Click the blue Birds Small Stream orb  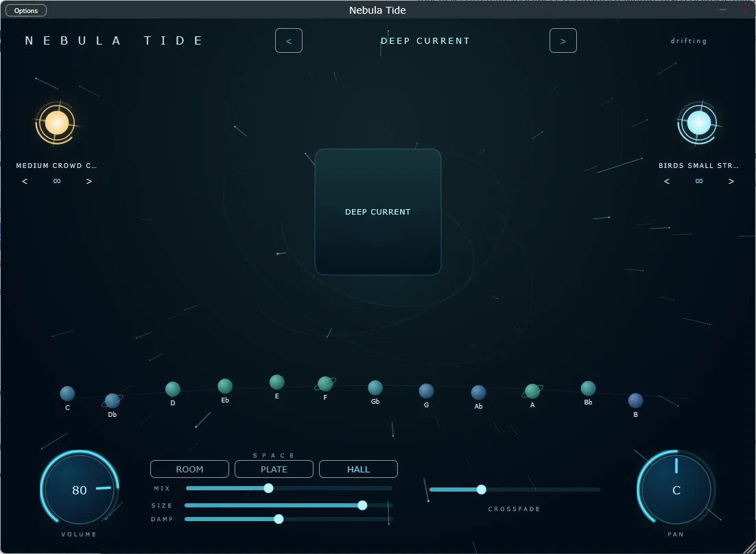[698, 123]
